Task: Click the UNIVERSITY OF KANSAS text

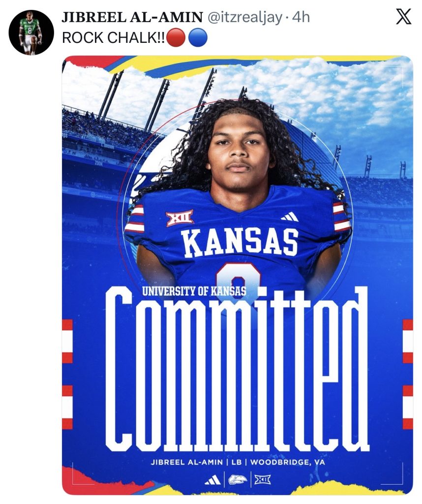Action: (x=194, y=290)
